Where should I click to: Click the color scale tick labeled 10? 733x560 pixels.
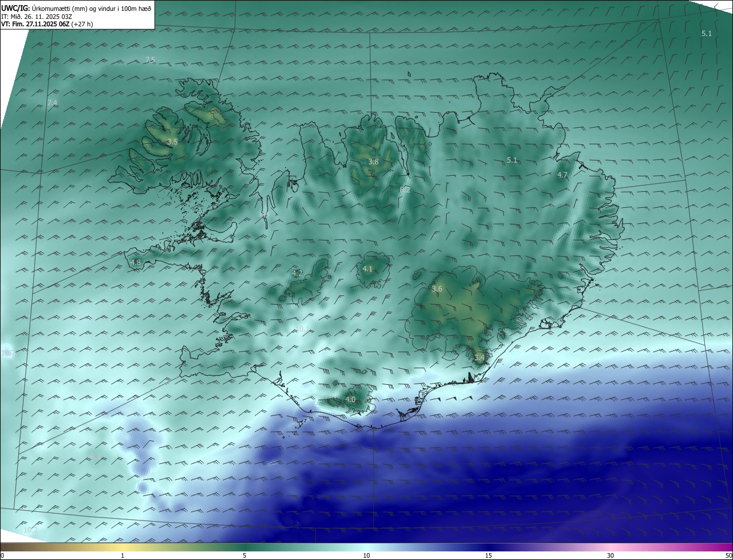pos(366,555)
